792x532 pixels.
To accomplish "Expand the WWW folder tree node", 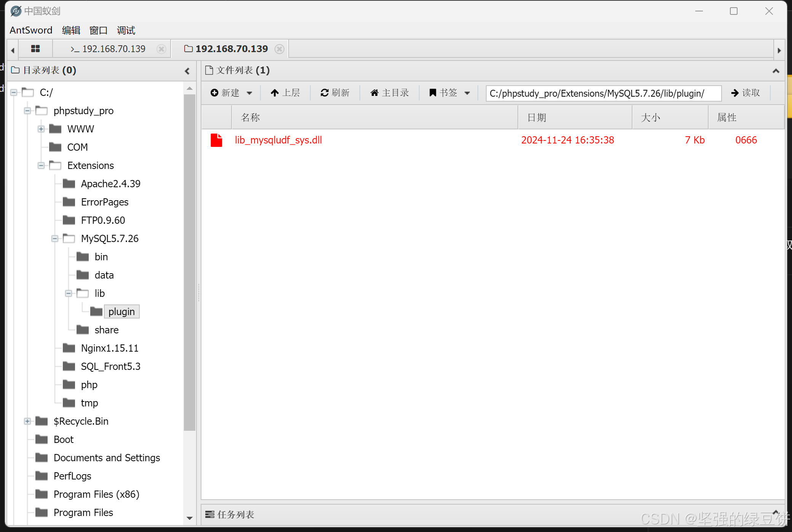I will pos(41,129).
